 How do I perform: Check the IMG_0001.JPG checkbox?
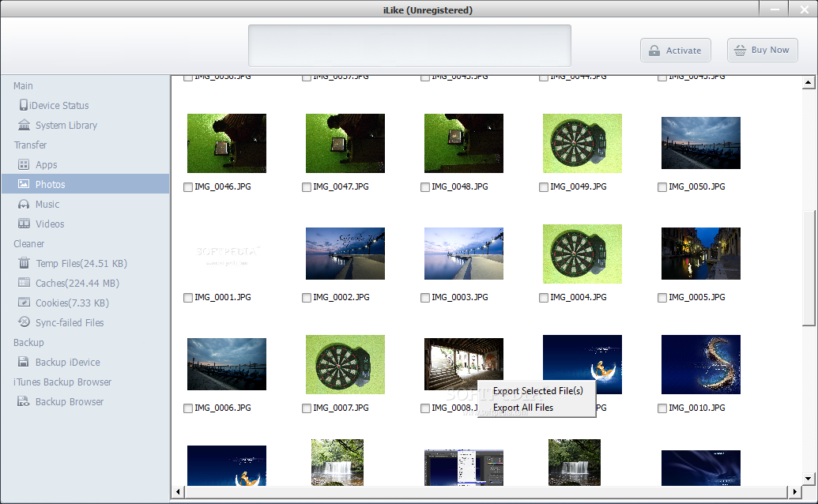tap(188, 298)
